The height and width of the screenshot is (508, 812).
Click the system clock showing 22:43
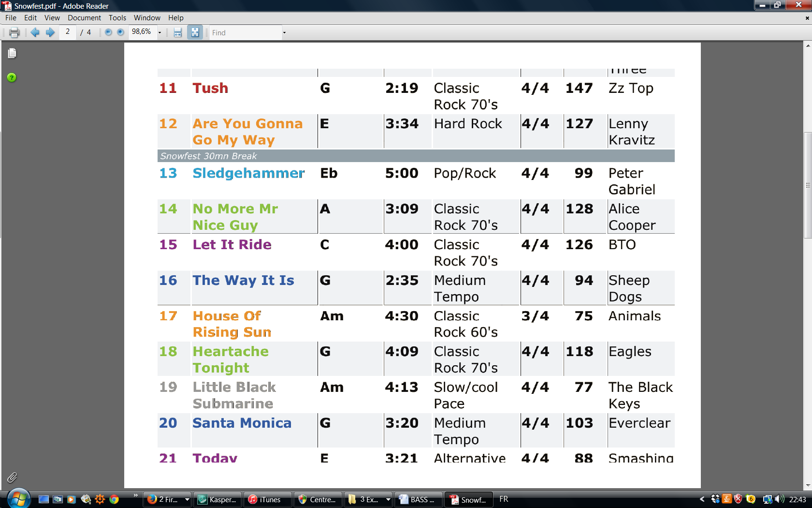(x=797, y=499)
